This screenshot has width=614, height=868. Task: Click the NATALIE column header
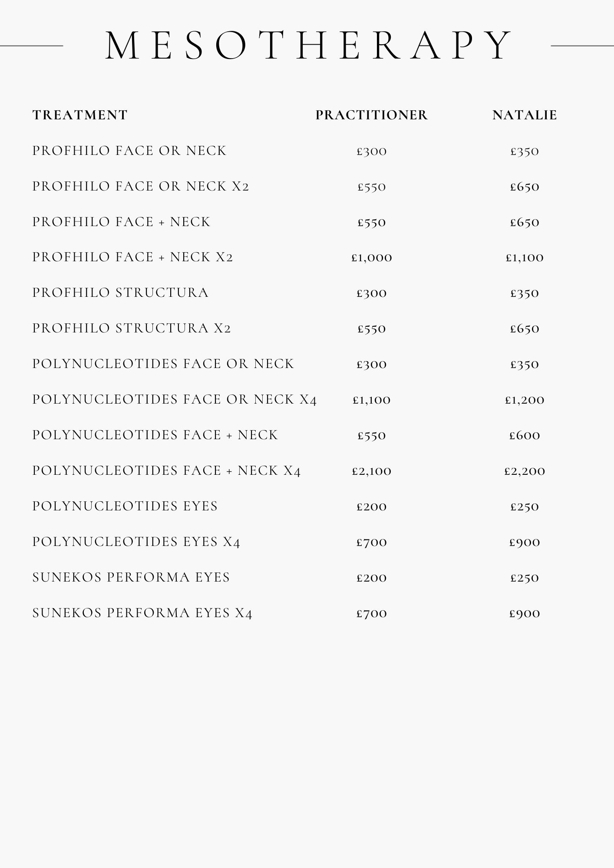(x=525, y=115)
